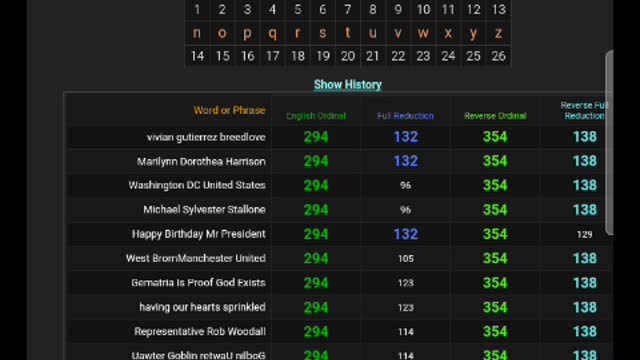Click 123 in having our hearts sprinkled row

point(406,307)
